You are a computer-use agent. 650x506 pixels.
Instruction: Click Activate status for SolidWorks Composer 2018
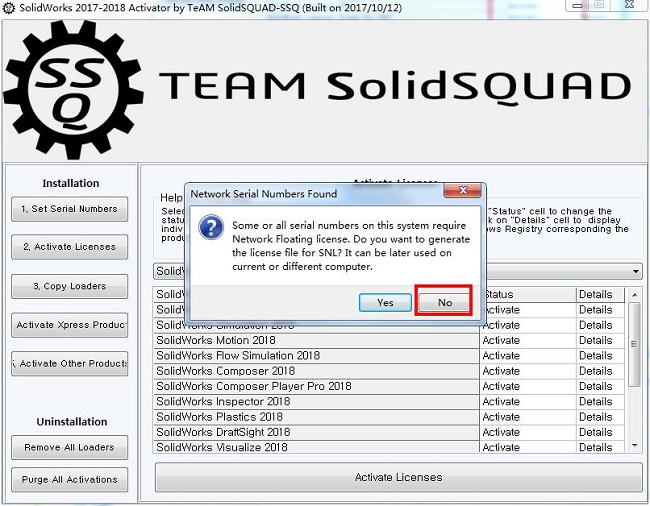click(x=528, y=371)
